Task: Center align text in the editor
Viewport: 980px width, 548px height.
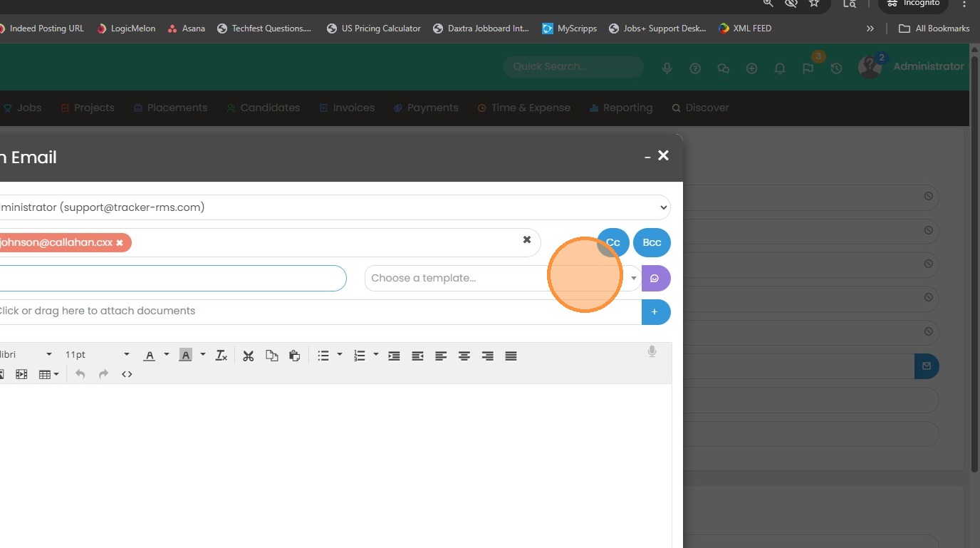Action: [x=464, y=356]
